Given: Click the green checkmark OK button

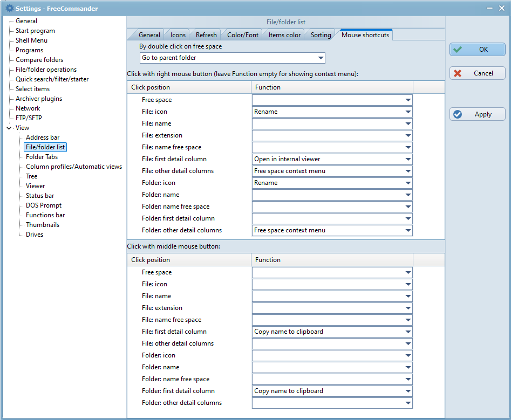Looking at the screenshot, I should point(478,50).
